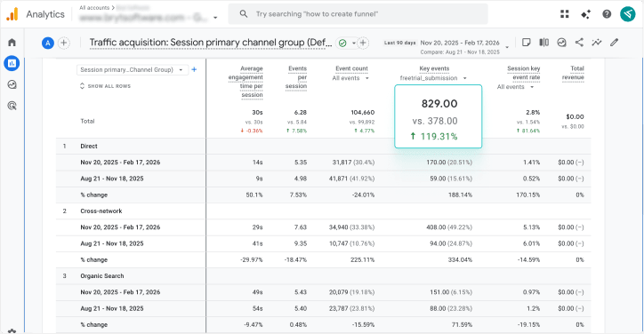Expand SHOW ALL ROWS
Image resolution: width=644 pixels, height=334 pixels.
(x=105, y=86)
